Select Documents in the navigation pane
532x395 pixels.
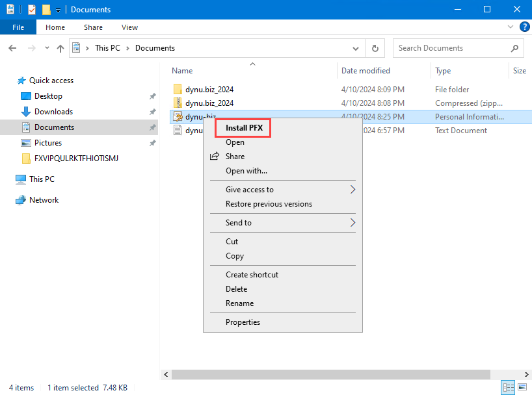pos(54,127)
